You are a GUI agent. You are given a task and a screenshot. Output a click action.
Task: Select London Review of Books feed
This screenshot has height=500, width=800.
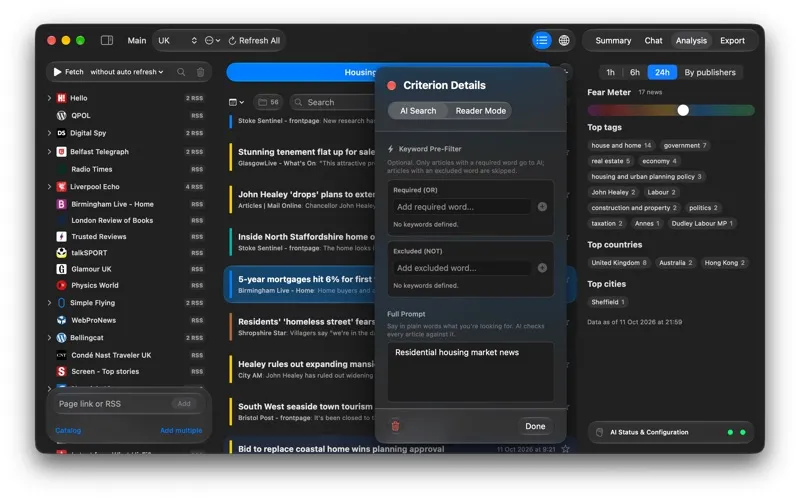[129, 220]
